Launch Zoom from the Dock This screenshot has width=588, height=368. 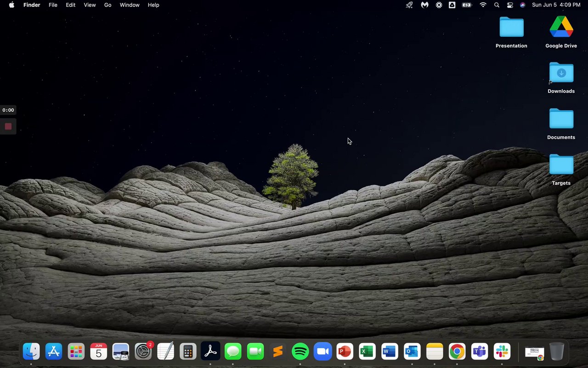pyautogui.click(x=322, y=352)
